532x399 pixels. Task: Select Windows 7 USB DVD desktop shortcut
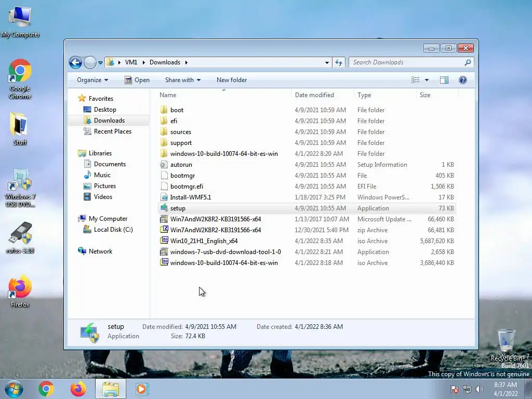coord(20,188)
